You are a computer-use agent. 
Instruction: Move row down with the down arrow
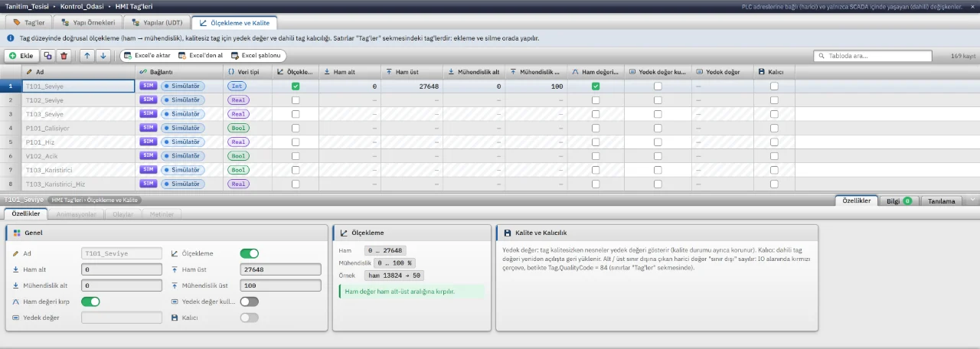(x=103, y=56)
